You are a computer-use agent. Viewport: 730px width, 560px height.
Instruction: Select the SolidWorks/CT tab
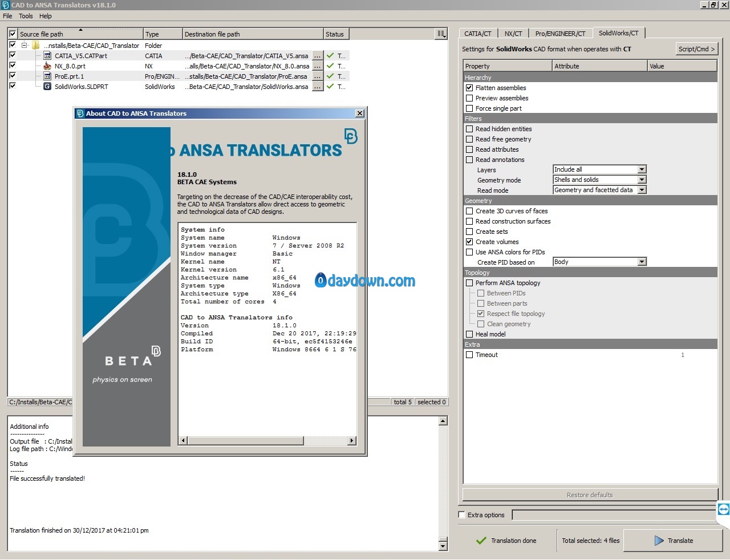click(x=618, y=33)
